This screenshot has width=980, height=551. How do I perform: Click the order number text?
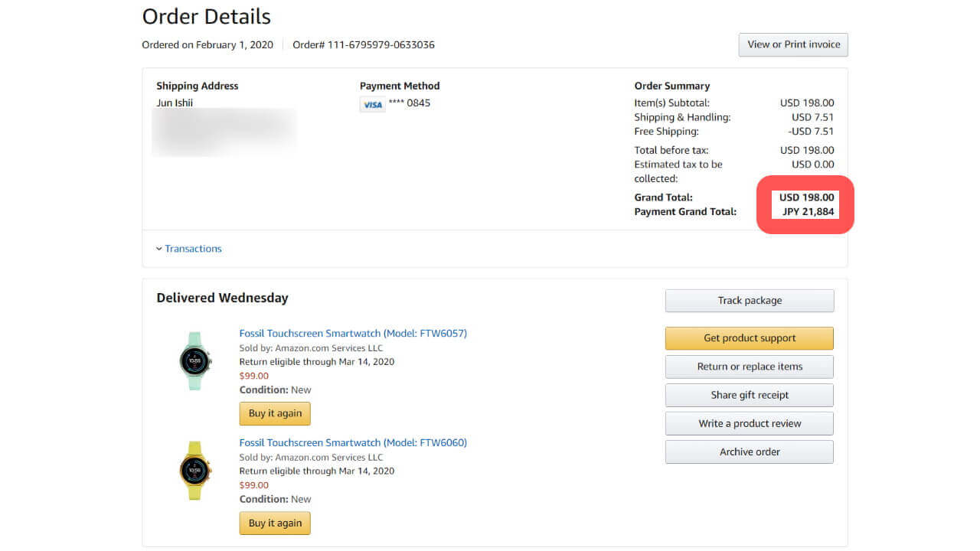click(x=364, y=45)
